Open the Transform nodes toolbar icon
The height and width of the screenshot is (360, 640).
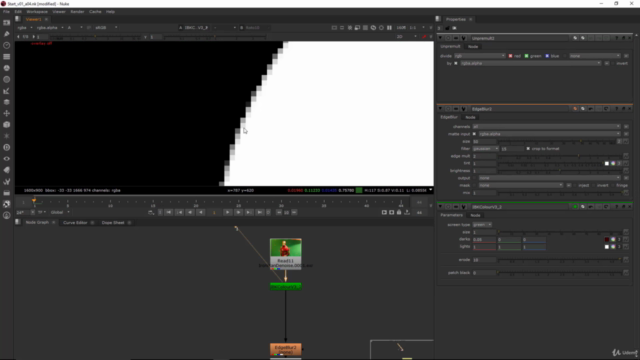[x=7, y=113]
